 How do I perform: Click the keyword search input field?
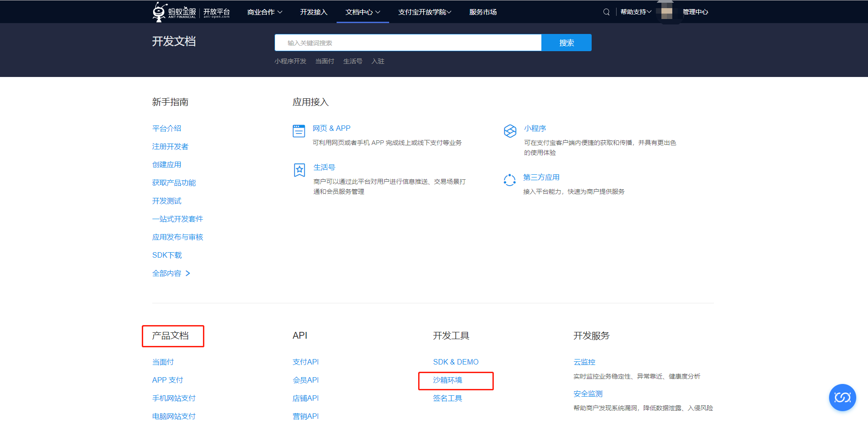pos(408,43)
